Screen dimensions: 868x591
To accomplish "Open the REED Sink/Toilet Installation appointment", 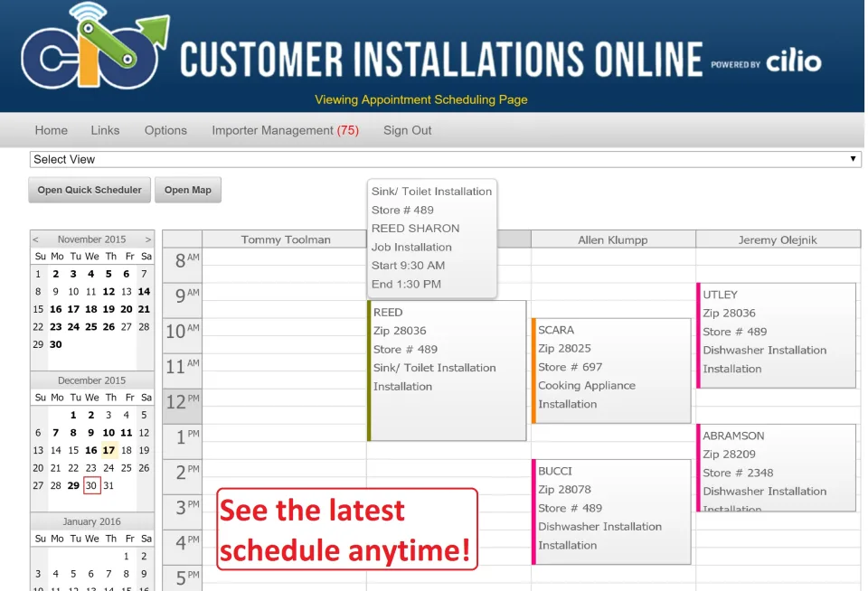I will coord(448,371).
